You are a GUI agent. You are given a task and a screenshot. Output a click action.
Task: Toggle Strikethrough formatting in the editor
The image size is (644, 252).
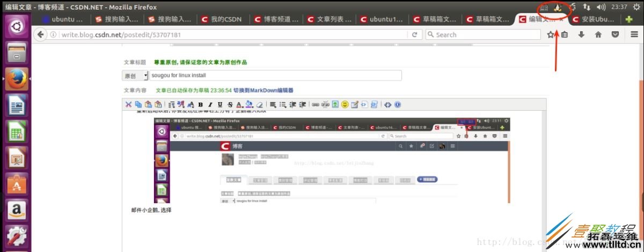coord(230,104)
